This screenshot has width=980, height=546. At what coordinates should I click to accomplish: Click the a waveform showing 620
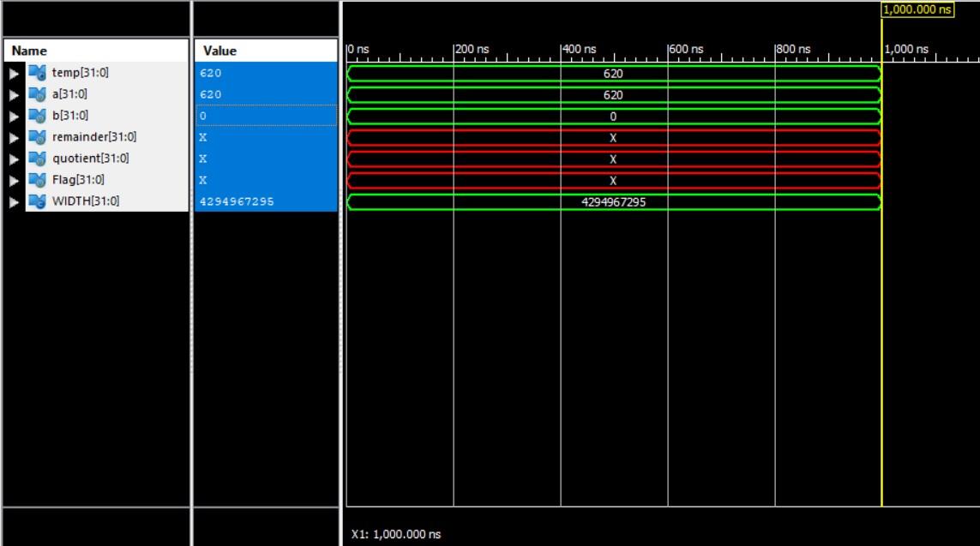click(x=614, y=95)
